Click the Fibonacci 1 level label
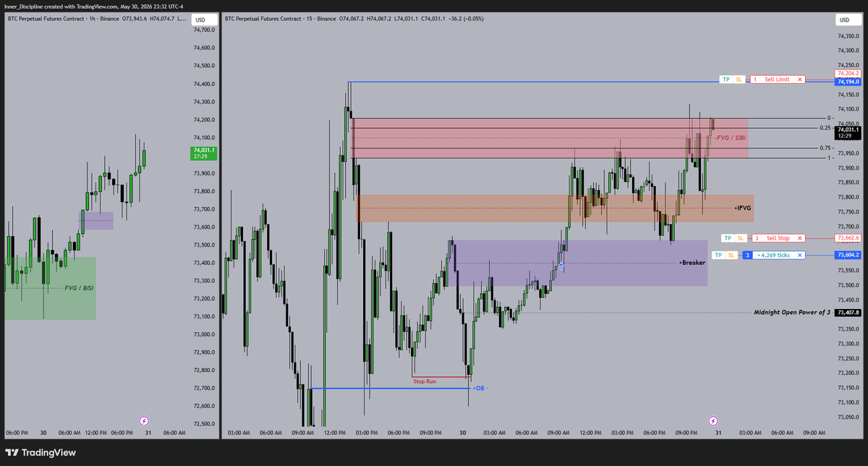868x466 pixels. coord(830,158)
